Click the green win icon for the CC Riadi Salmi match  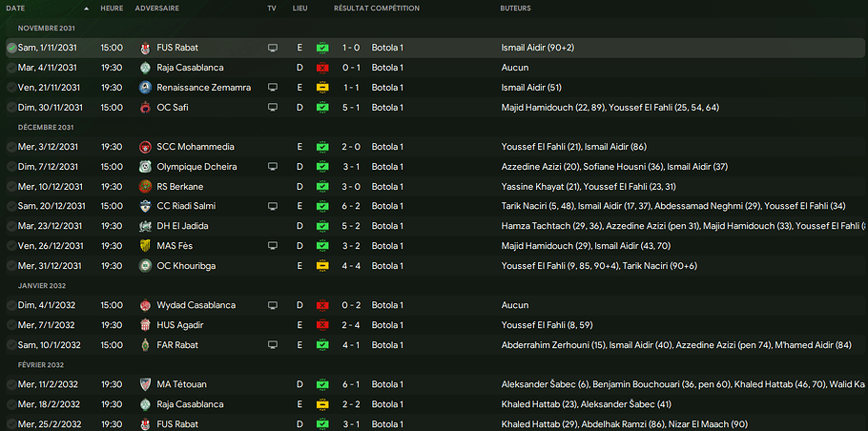tap(322, 206)
